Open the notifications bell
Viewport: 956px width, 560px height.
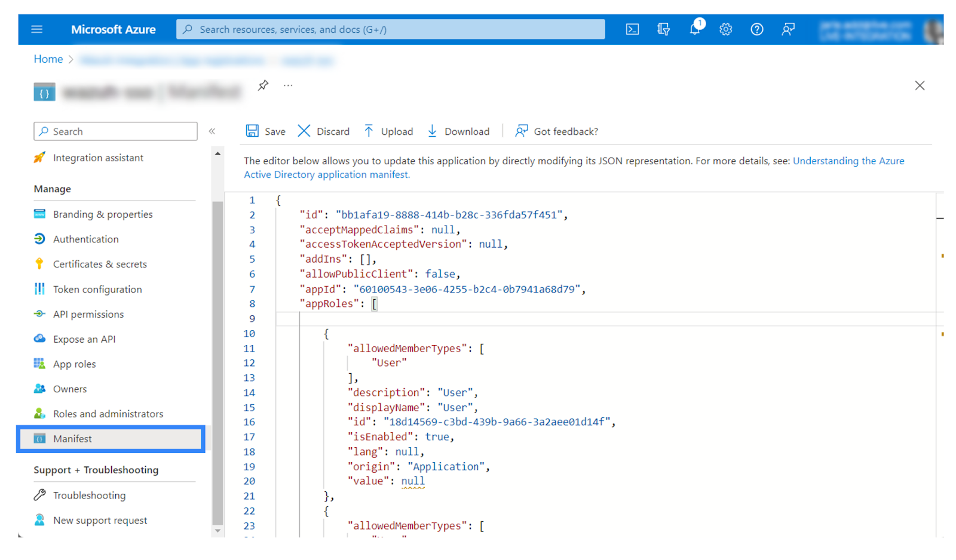(695, 29)
